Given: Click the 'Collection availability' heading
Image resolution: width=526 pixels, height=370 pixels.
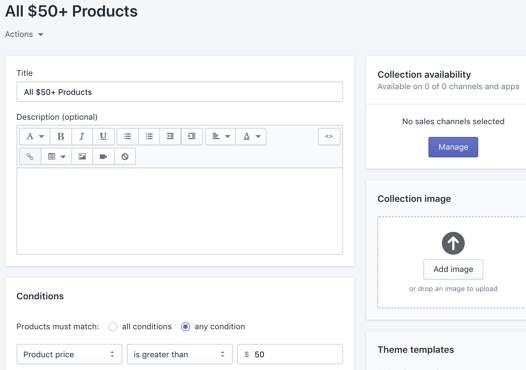Looking at the screenshot, I should pyautogui.click(x=424, y=74).
